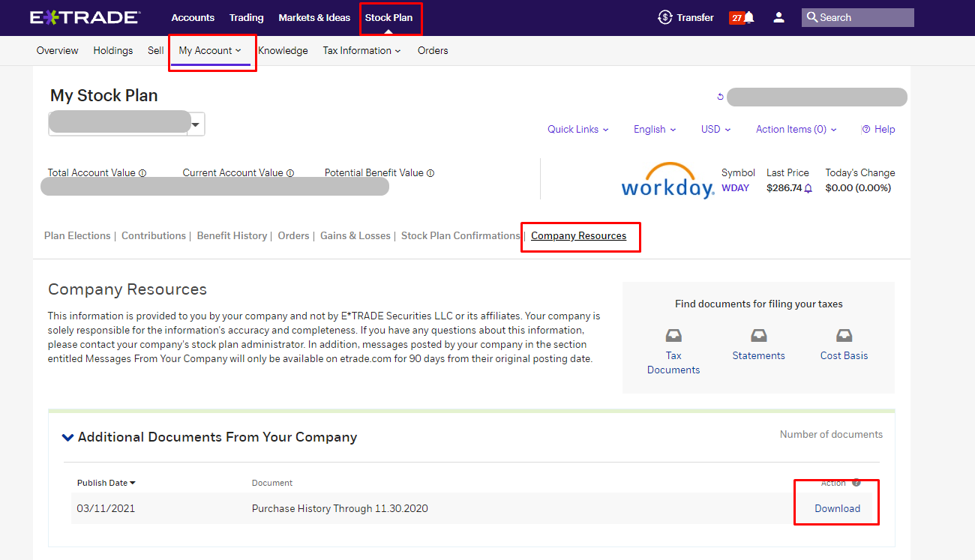Open the Cost Basis inbox icon
Image resolution: width=975 pixels, height=560 pixels.
(x=844, y=335)
